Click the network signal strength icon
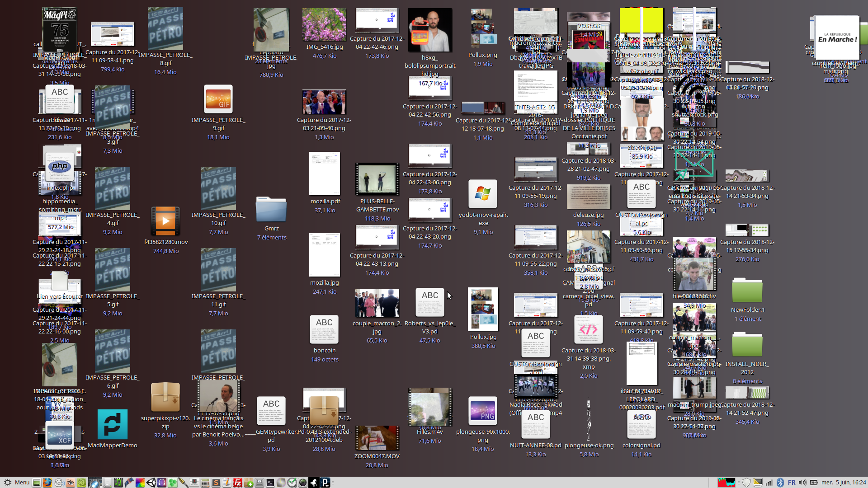 click(769, 483)
